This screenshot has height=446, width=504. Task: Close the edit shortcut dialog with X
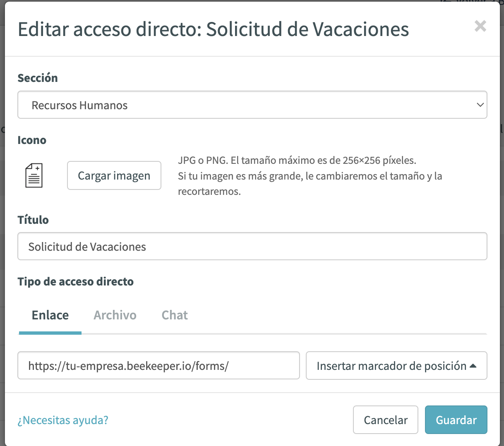pos(480,26)
